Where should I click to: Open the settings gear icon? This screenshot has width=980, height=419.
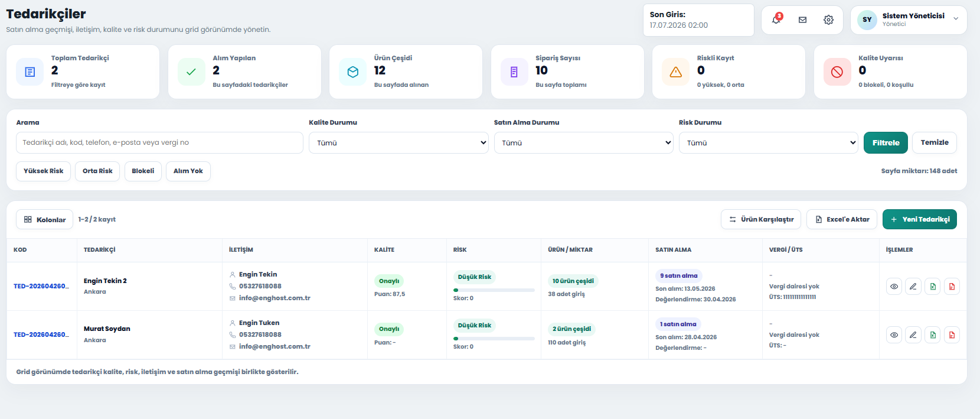click(828, 20)
